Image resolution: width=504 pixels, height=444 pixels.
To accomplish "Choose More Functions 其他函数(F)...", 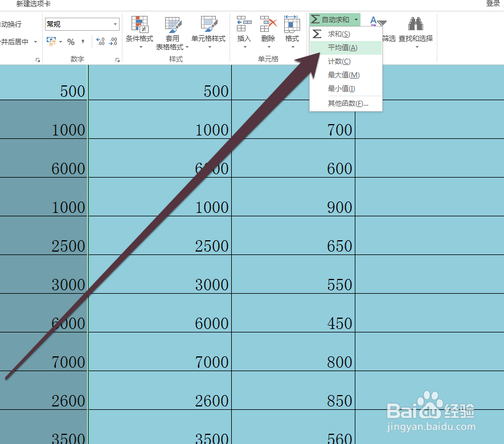I will 346,104.
